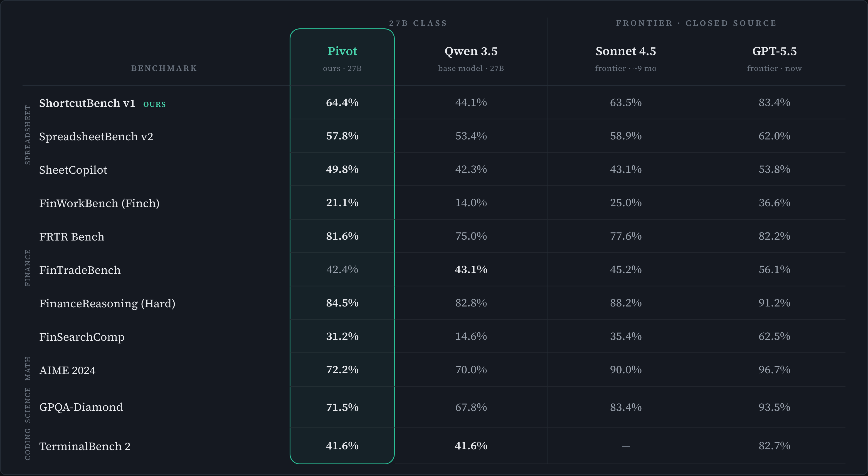Click GPT-5.5's 91.2% FinanceReasoning score
868x476 pixels.
[x=774, y=303]
